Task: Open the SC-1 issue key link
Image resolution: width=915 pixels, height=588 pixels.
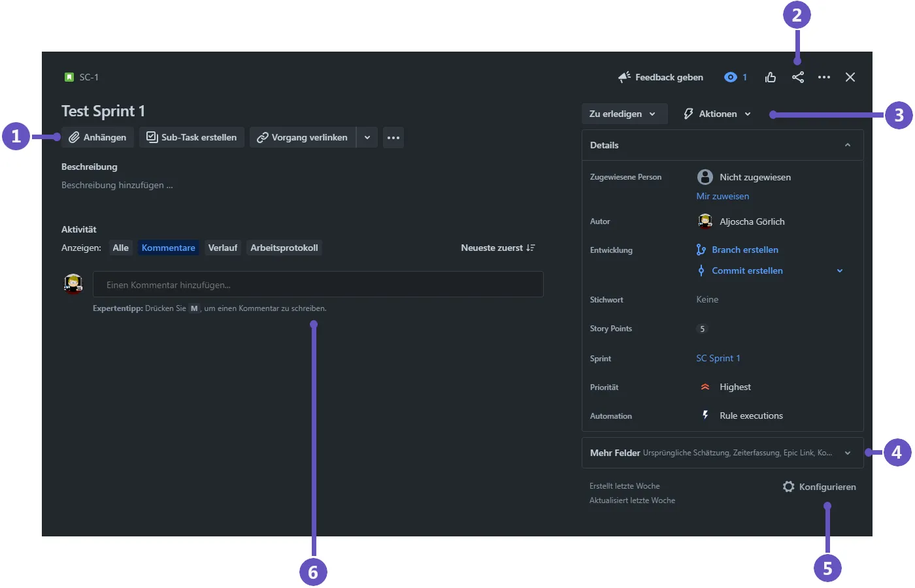Action: [x=89, y=77]
